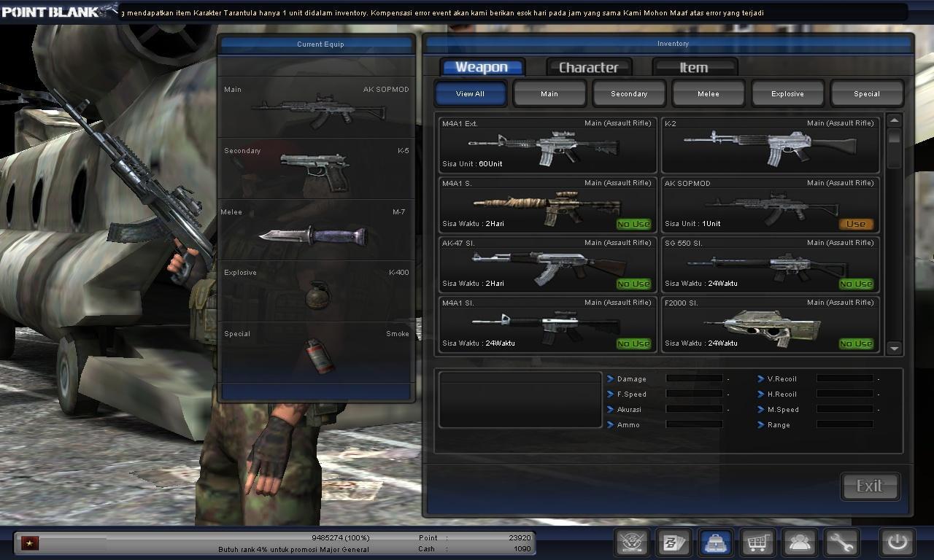Click the Point Blank logo
Viewport: 934px width, 560px height.
tap(58, 11)
